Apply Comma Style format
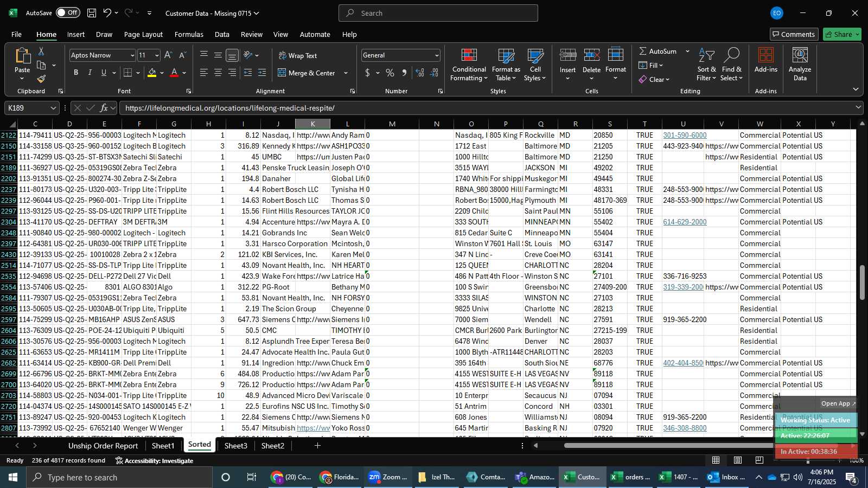Viewport: 868px width, 488px height. (404, 73)
